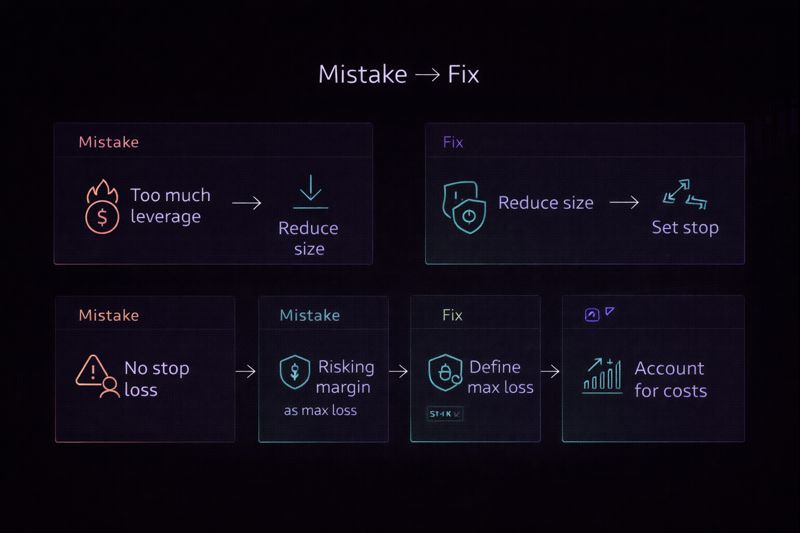Click the dollar shield Risking margin icon
The image size is (800, 533).
click(294, 374)
